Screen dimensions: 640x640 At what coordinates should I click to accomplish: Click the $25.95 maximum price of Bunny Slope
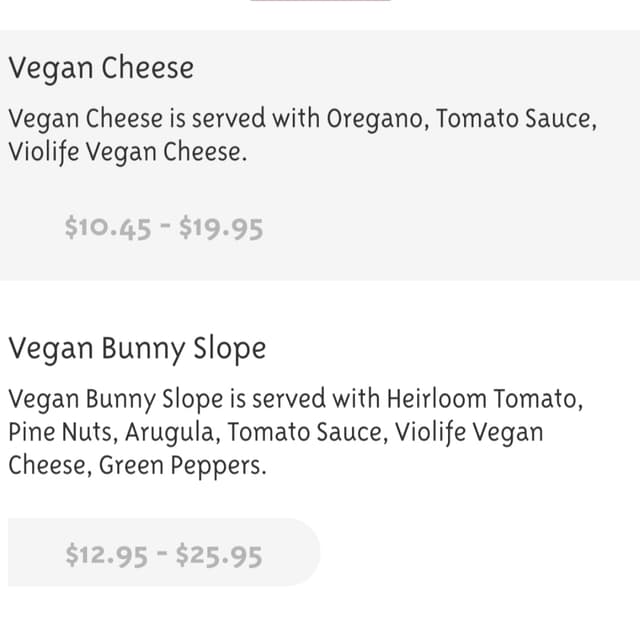[x=219, y=556]
